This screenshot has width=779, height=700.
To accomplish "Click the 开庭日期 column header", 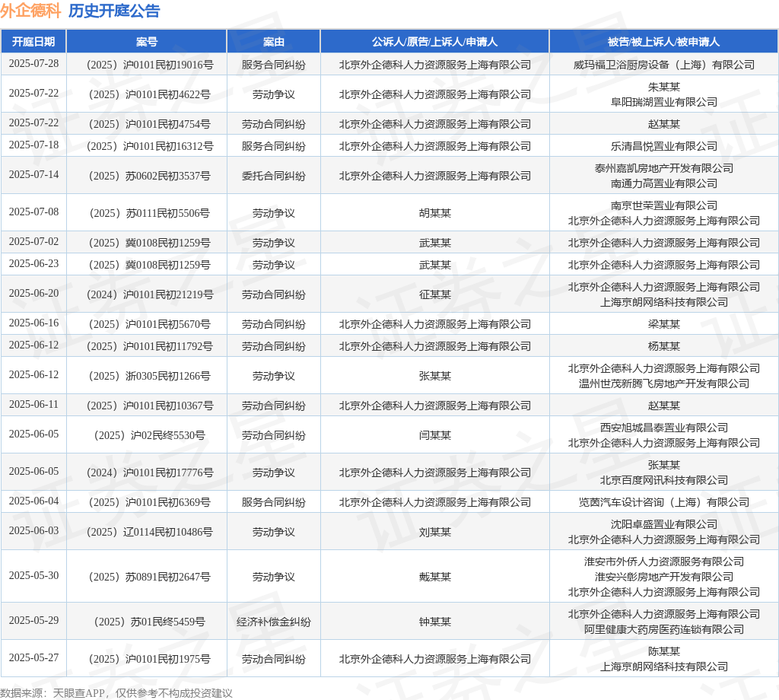I will coord(33,42).
